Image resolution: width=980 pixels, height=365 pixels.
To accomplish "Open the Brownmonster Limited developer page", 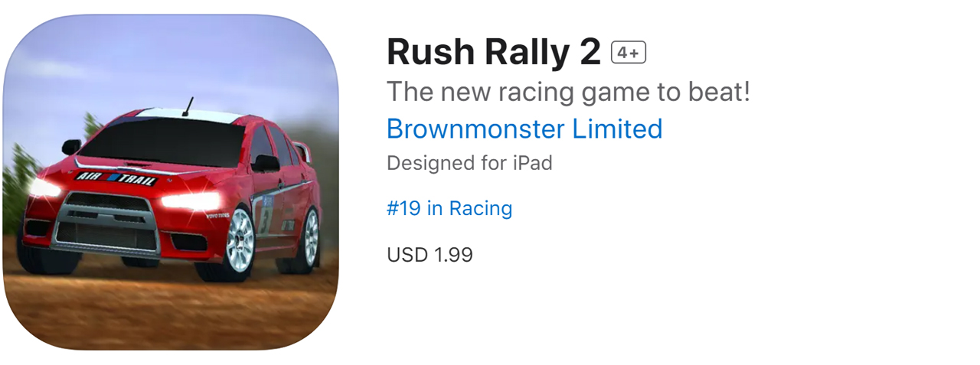I will pos(524,129).
